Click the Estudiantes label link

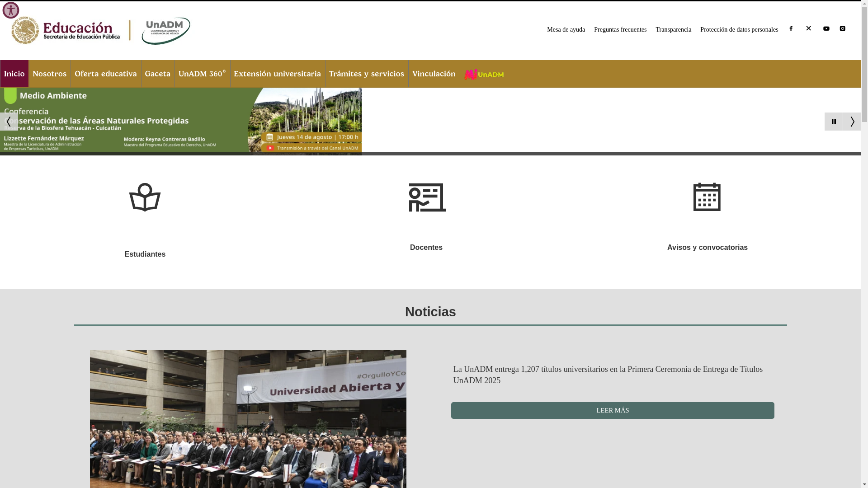coord(145,254)
